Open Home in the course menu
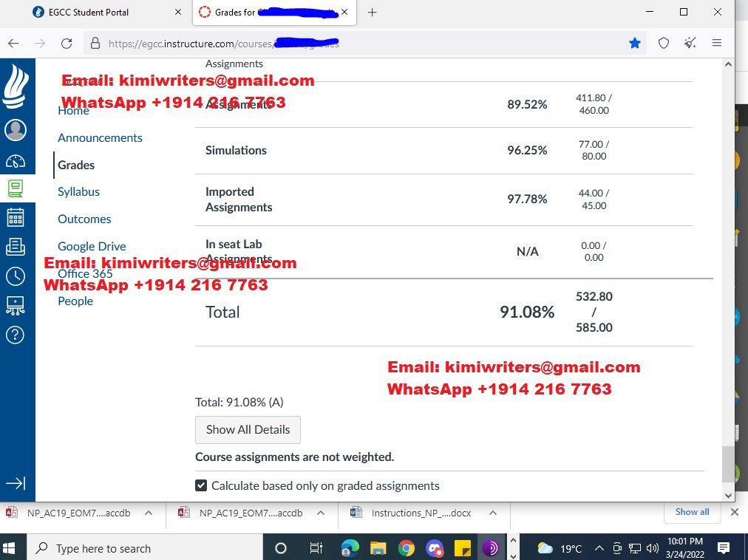 point(73,111)
